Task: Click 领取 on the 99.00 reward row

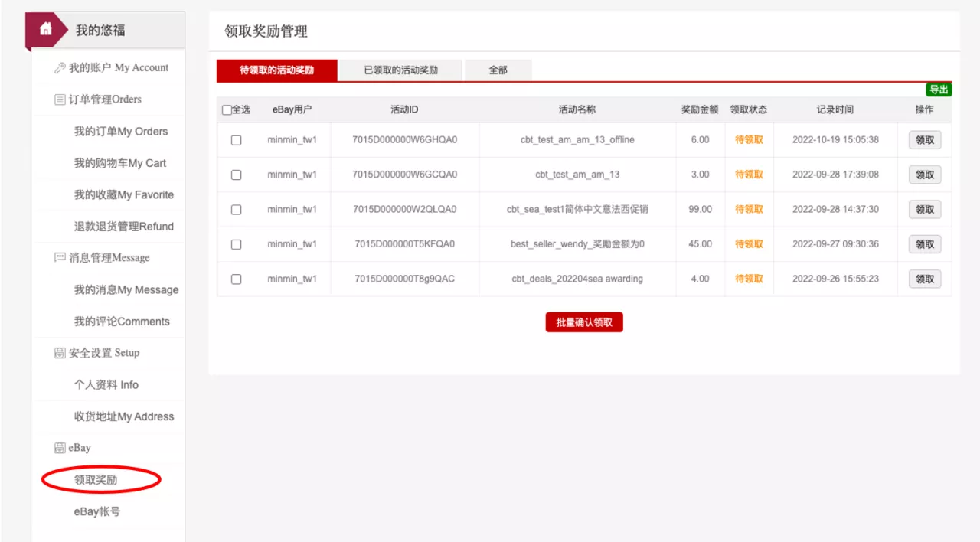Action: [x=924, y=209]
